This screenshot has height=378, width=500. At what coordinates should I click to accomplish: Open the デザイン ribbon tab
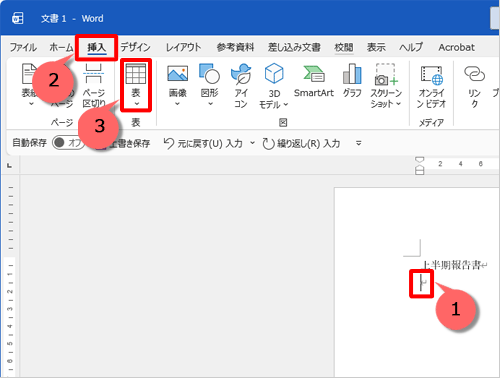point(135,47)
